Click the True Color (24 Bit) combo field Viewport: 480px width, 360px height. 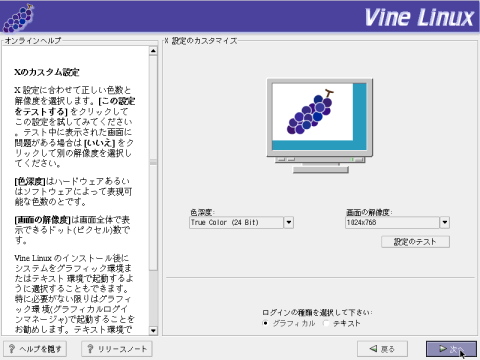tap(236, 222)
